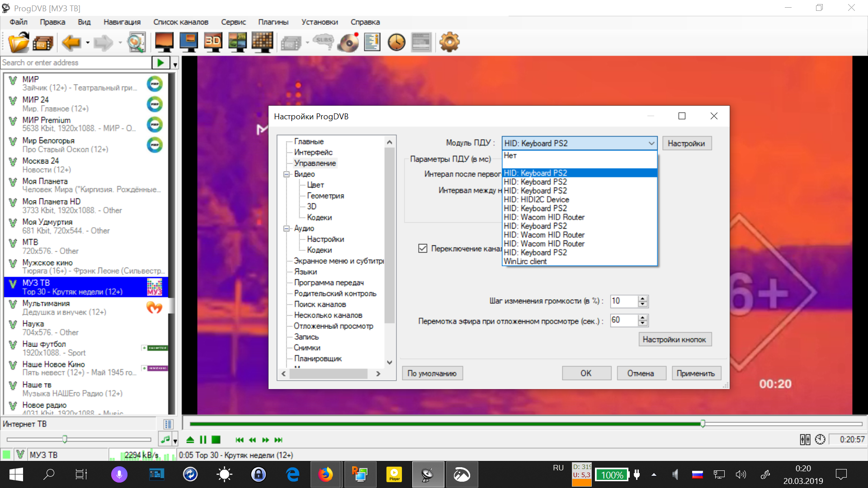Click the Интернет ТВ list view icon

[168, 424]
